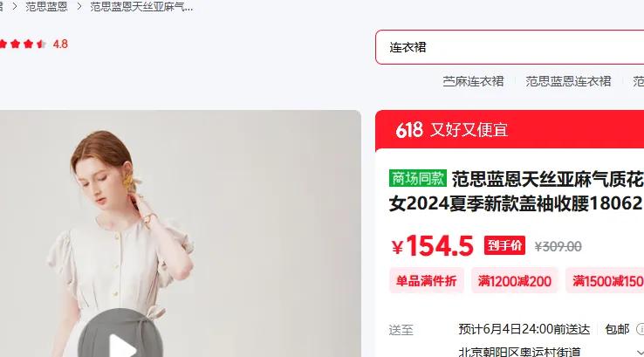Open the 满1200减200 coupon

(x=514, y=280)
